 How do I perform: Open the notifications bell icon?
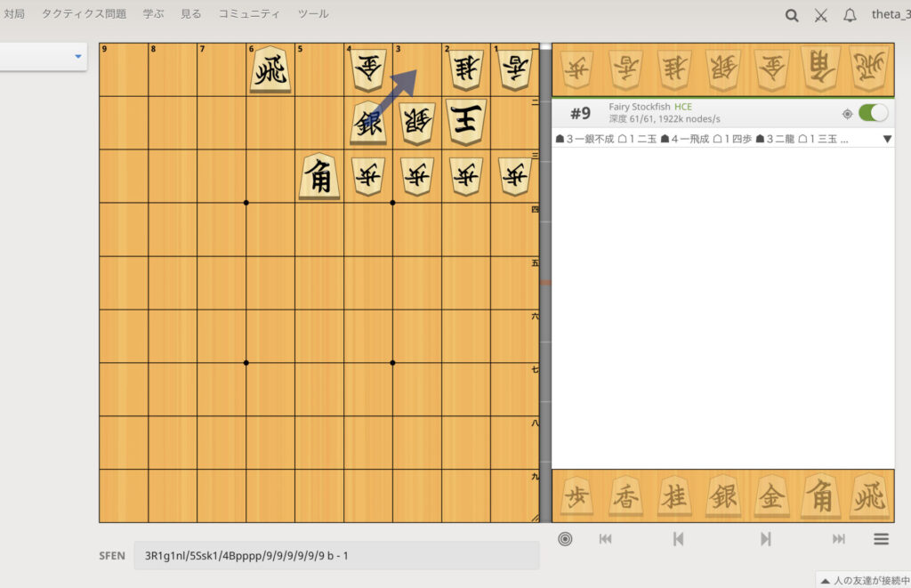tap(850, 15)
